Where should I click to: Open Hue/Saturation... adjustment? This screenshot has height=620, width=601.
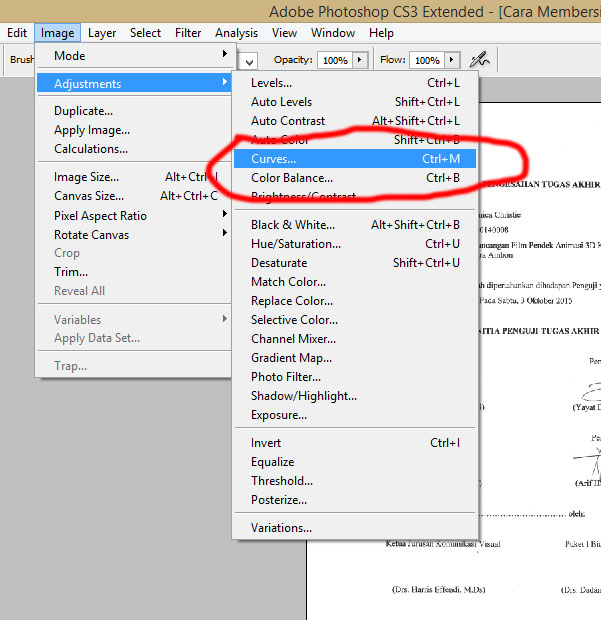tap(355, 244)
